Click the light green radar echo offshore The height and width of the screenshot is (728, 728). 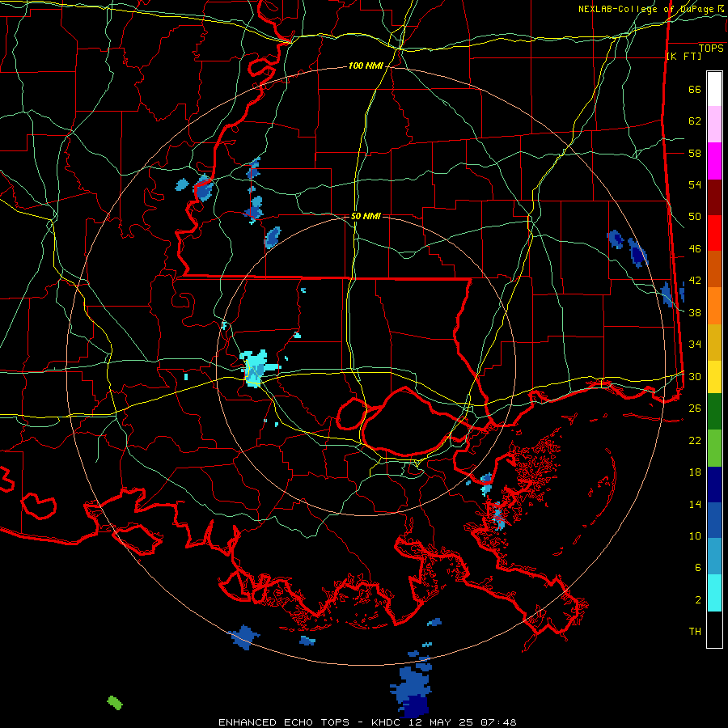(115, 702)
